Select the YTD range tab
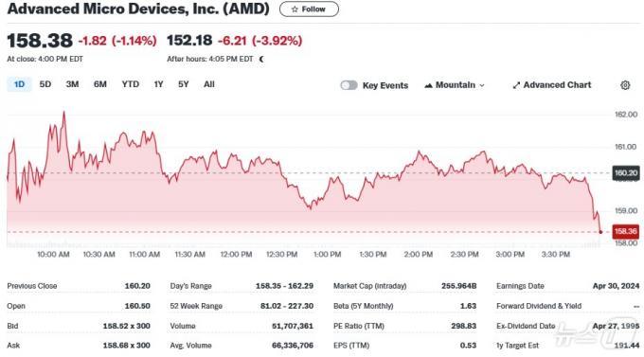 pyautogui.click(x=130, y=84)
